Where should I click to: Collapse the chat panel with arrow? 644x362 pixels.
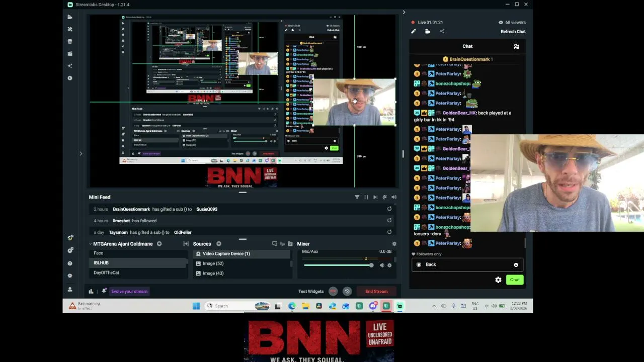click(x=404, y=12)
